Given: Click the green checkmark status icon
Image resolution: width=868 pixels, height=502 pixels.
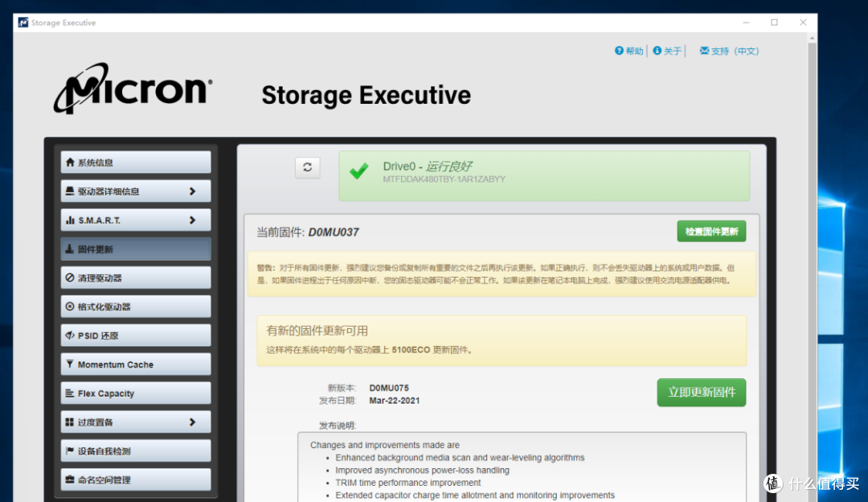Looking at the screenshot, I should [358, 171].
